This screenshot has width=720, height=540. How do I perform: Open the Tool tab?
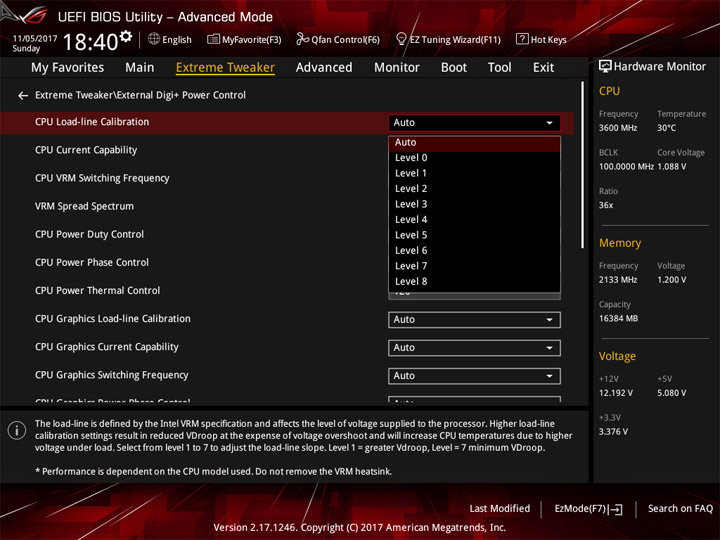500,68
